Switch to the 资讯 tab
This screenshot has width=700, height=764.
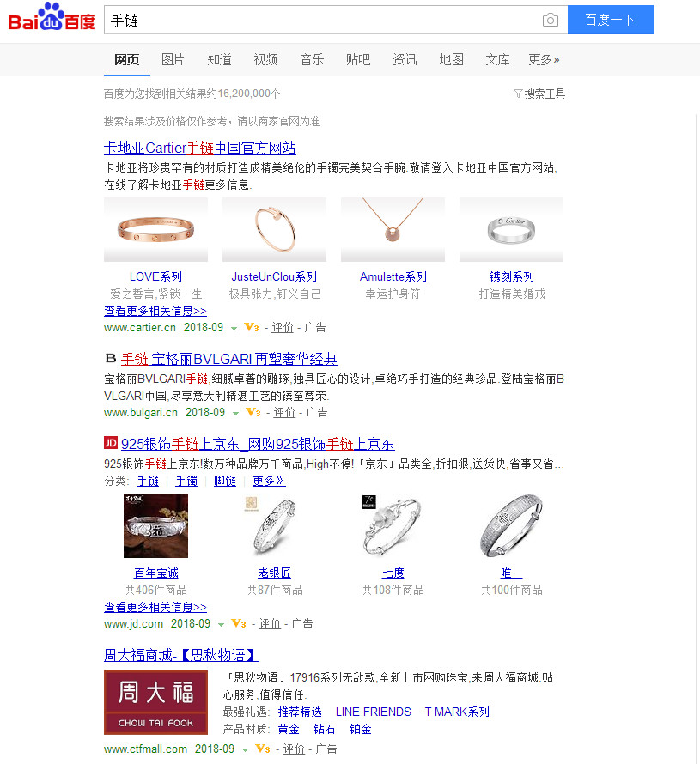(x=405, y=60)
